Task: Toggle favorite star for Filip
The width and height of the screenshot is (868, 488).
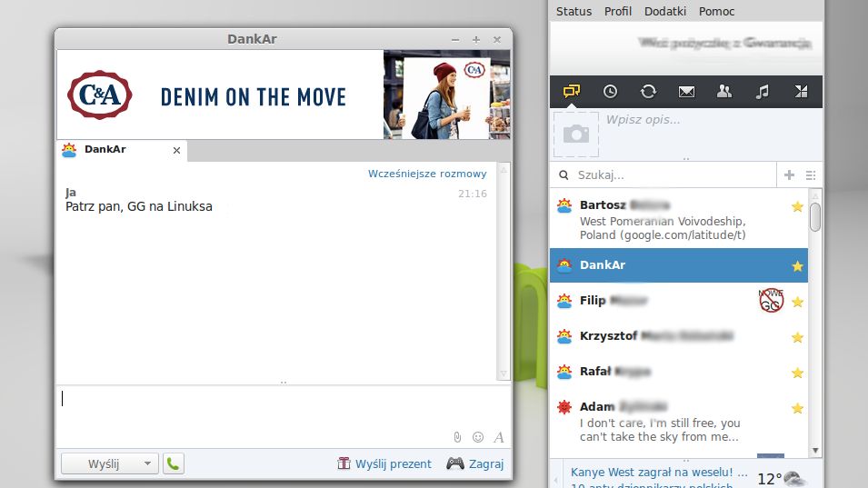Action: (x=797, y=302)
